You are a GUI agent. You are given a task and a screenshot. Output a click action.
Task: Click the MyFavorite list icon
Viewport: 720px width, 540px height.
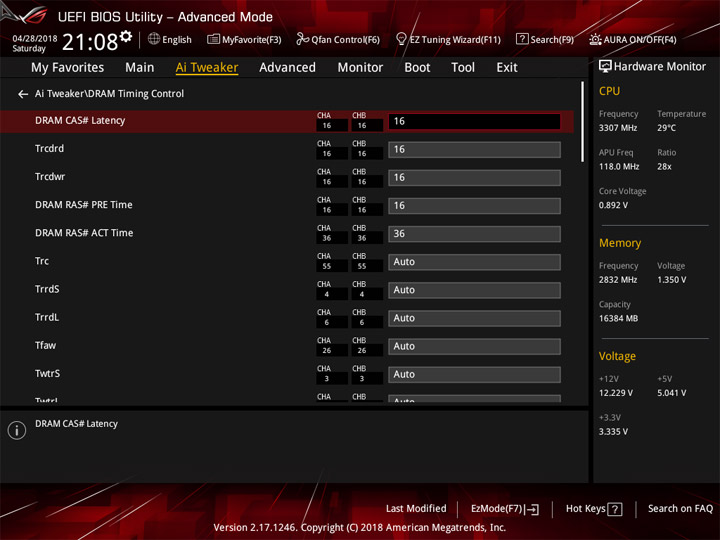coord(213,39)
